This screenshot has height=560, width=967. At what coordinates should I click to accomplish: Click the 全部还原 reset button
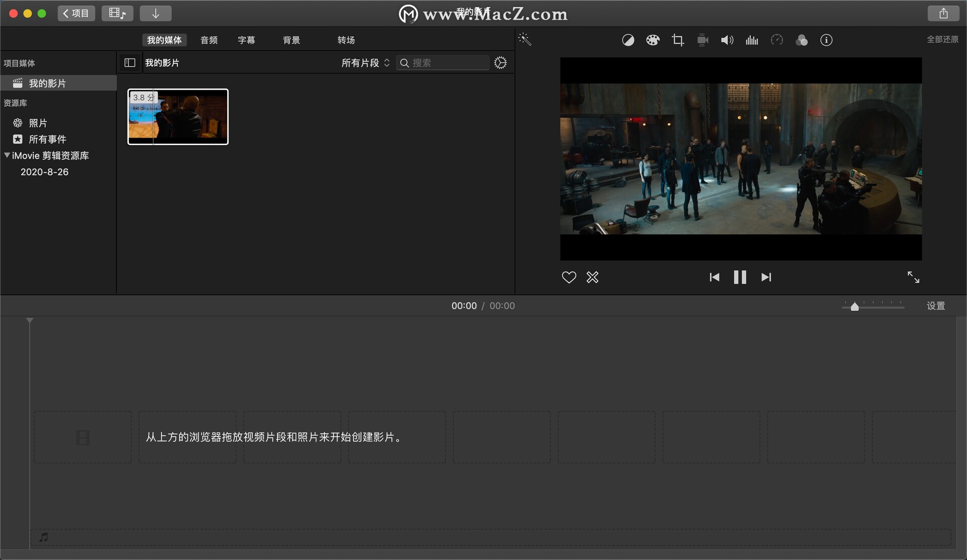pos(943,39)
